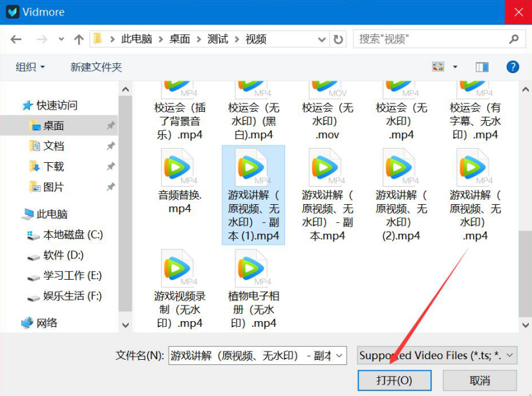Select file 校运会（无水印）(黑白).mp4

253,111
